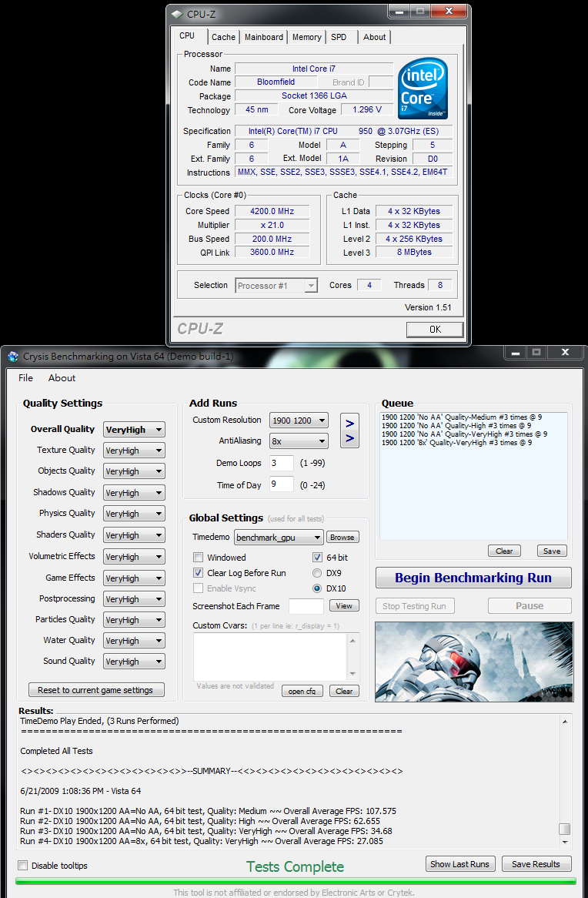Click the lower add-run arrow button

coord(349,439)
